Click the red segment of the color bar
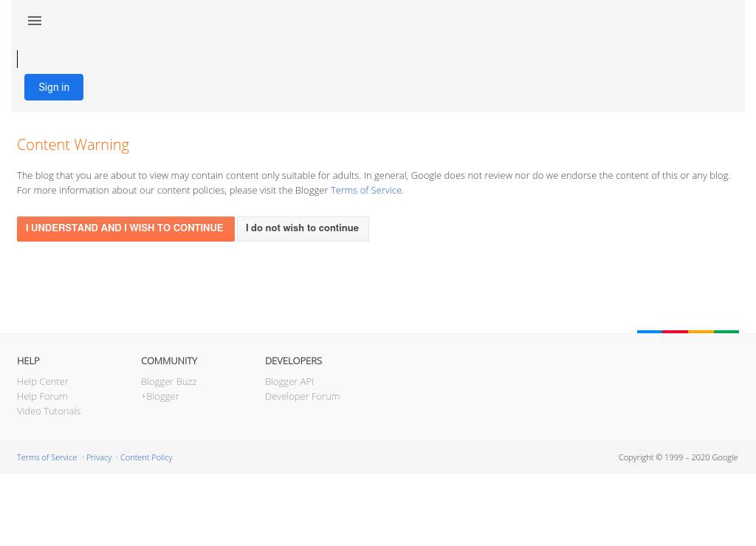756x546 pixels. click(676, 332)
